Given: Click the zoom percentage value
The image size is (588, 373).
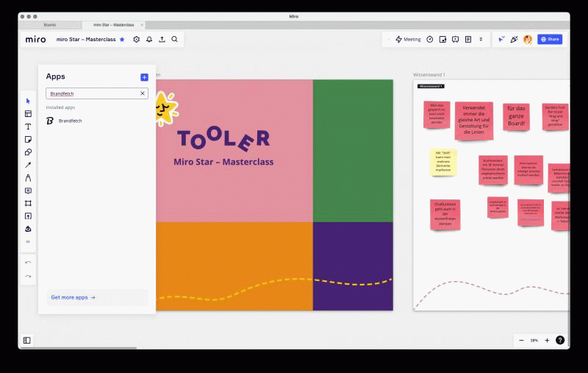Looking at the screenshot, I should 534,341.
